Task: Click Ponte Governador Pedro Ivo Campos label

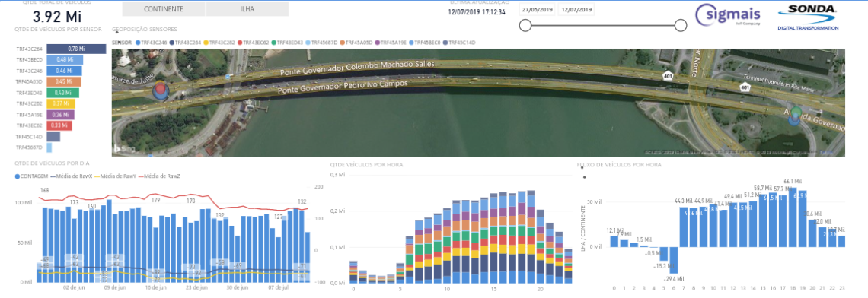Action: (343, 87)
